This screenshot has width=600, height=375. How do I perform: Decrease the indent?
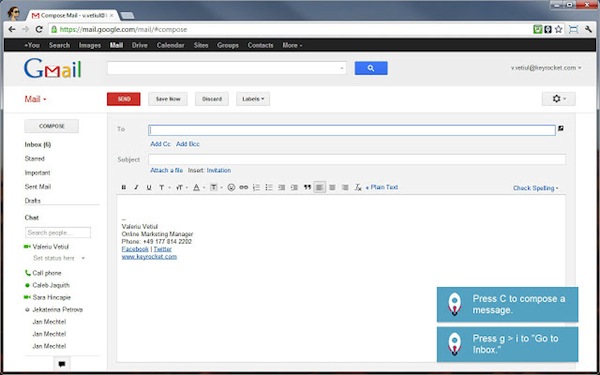click(x=282, y=188)
